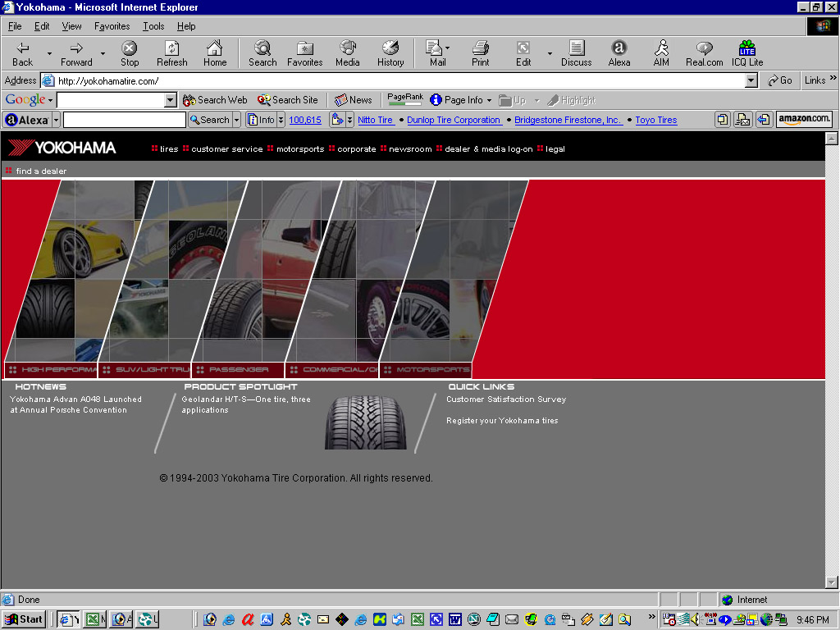Click the Alexa Info button

pyautogui.click(x=261, y=120)
